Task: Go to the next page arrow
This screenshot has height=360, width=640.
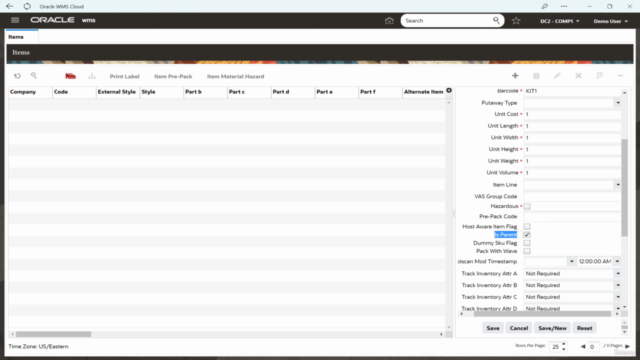Action: point(628,347)
